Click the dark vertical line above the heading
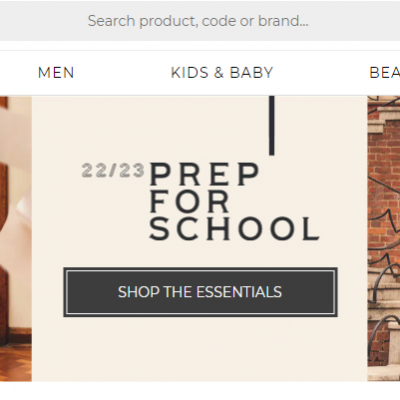This screenshot has width=400, height=400. (272, 126)
